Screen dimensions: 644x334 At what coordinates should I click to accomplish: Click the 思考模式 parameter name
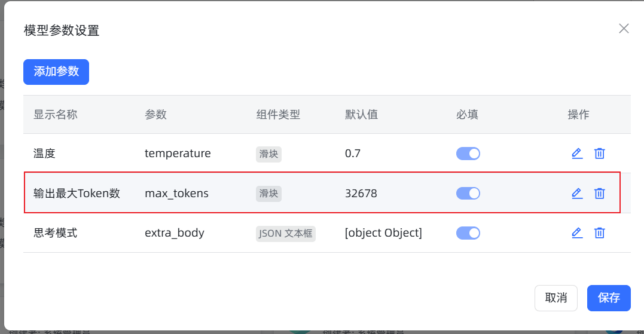56,233
